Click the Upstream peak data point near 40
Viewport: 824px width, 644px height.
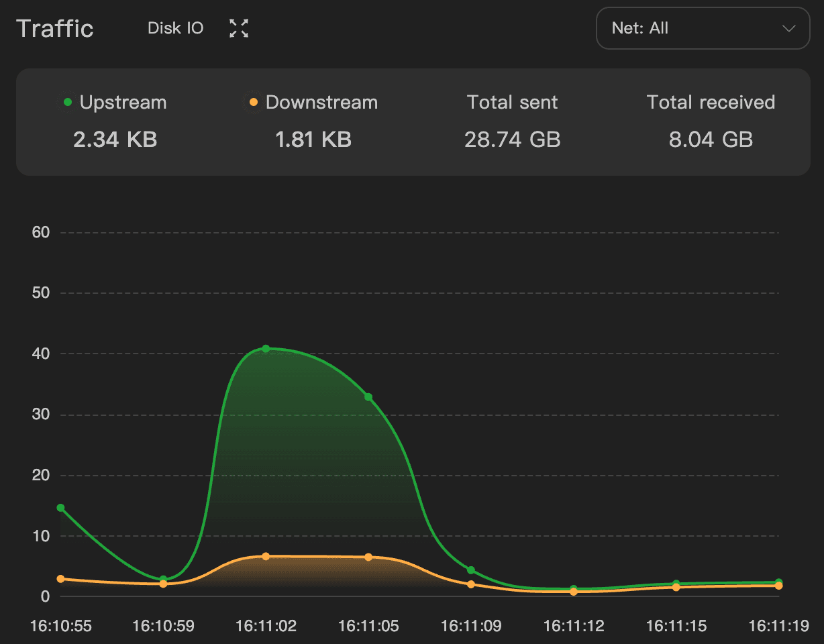tap(266, 349)
